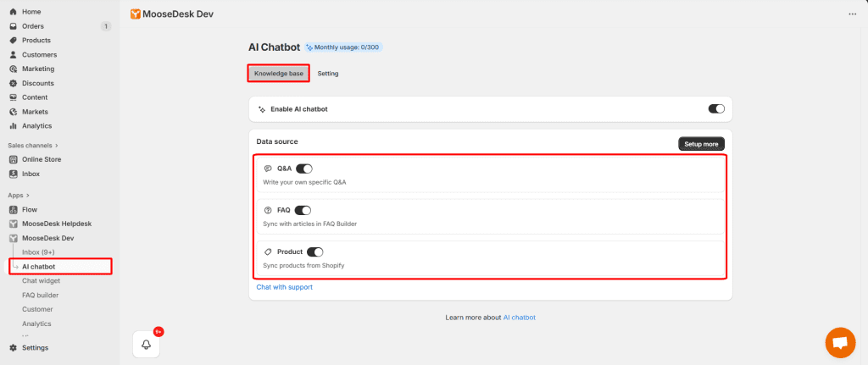Click the Chat with support link
The width and height of the screenshot is (868, 365).
tap(285, 287)
